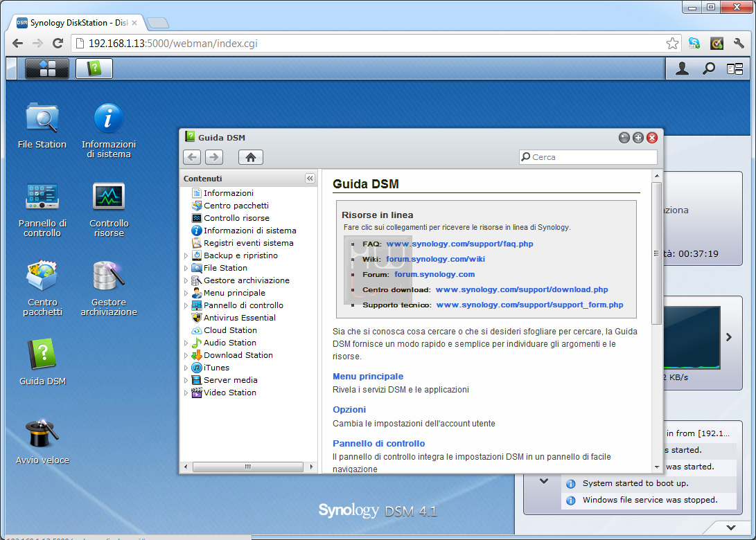Viewport: 756px width, 540px height.
Task: Open Centro pacchetti desktop icon
Action: [42, 288]
